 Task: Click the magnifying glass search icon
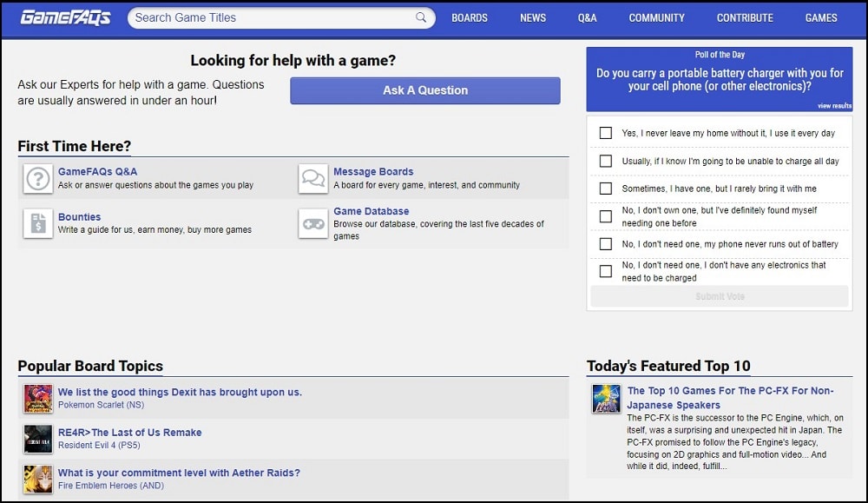pyautogui.click(x=421, y=17)
